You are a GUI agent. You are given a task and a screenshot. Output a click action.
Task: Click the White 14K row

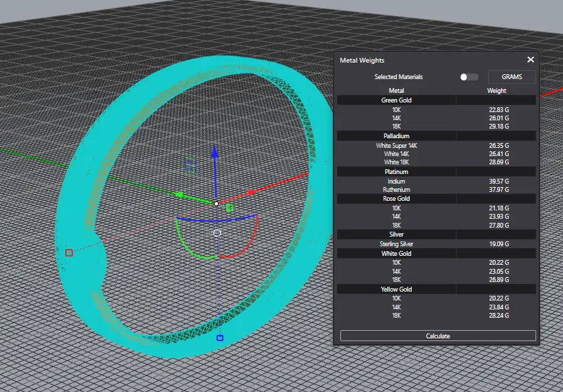[x=437, y=154]
